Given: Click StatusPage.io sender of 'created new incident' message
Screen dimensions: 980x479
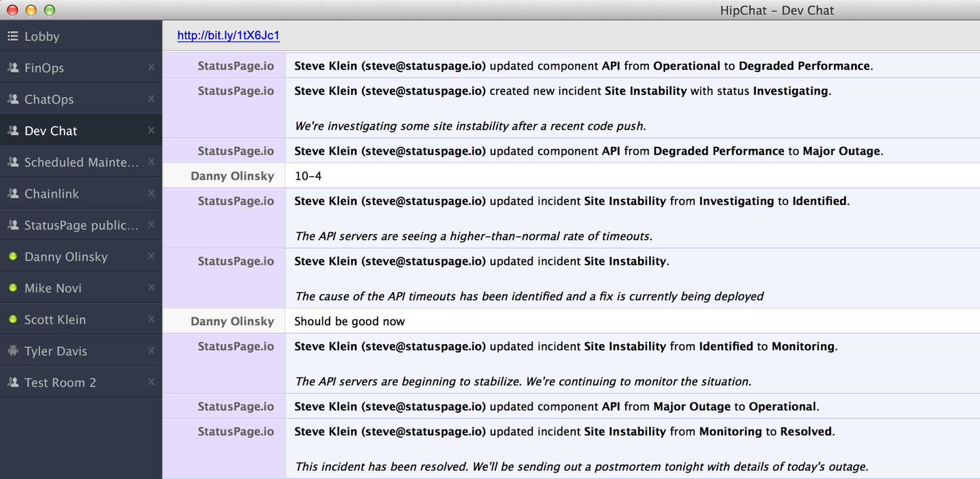Looking at the screenshot, I should pos(236,91).
